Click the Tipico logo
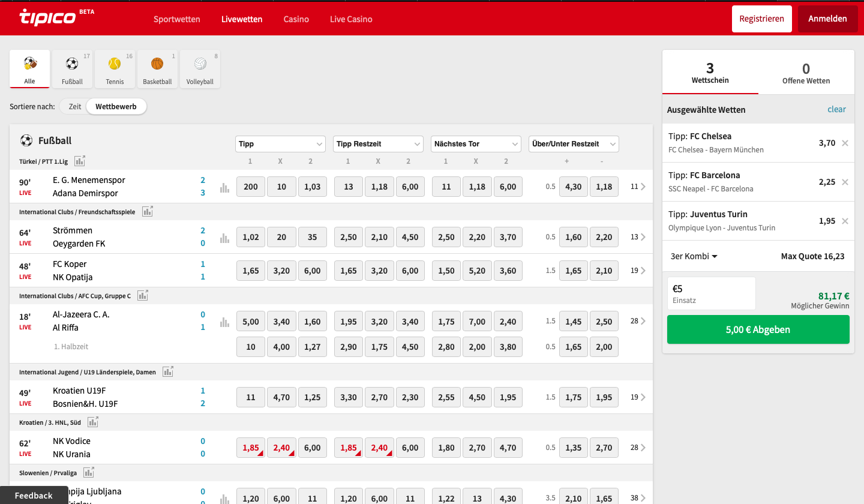The image size is (864, 504). tap(48, 17)
